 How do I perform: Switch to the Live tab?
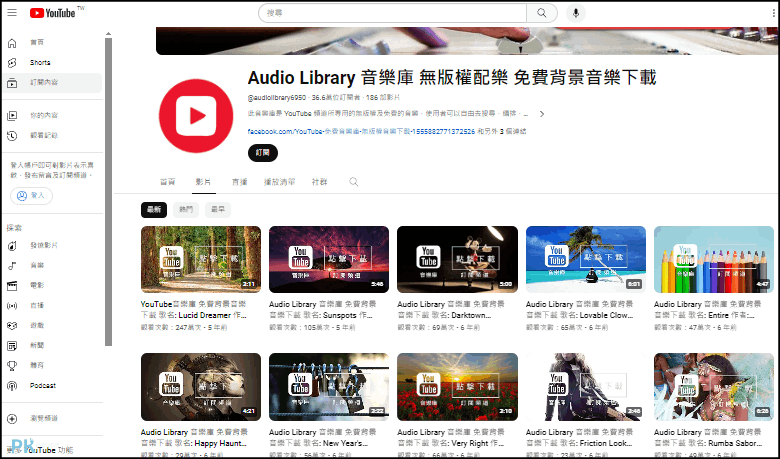[x=240, y=182]
